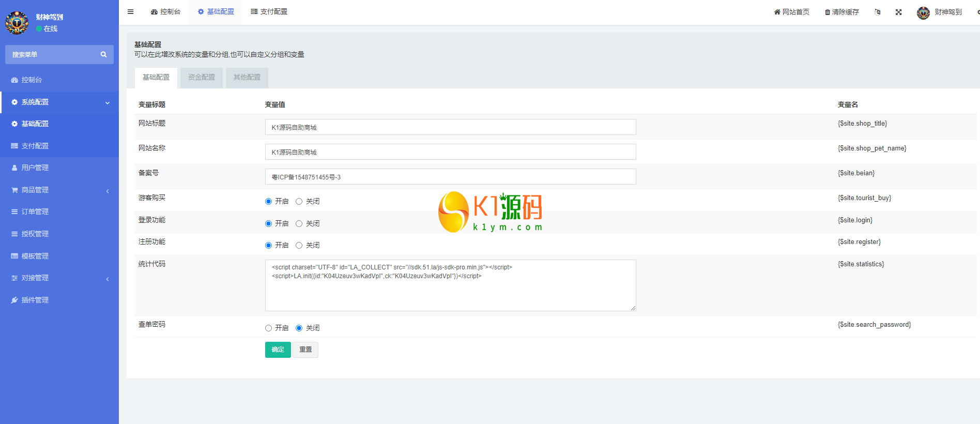This screenshot has width=980, height=424.
Task: Click the 变量标题 column header
Action: tap(152, 104)
